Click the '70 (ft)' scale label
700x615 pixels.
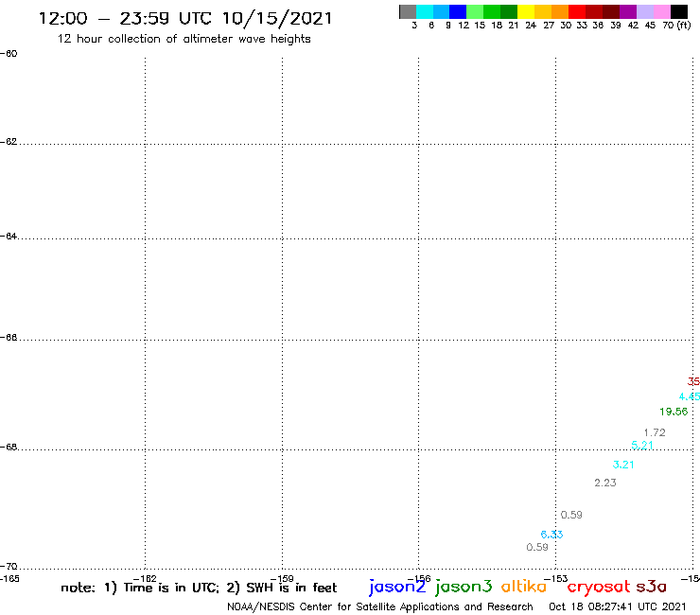click(x=676, y=25)
